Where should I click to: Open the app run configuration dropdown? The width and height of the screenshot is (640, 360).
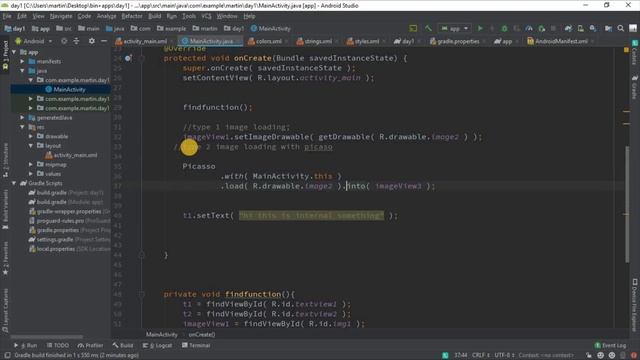[x=454, y=28]
